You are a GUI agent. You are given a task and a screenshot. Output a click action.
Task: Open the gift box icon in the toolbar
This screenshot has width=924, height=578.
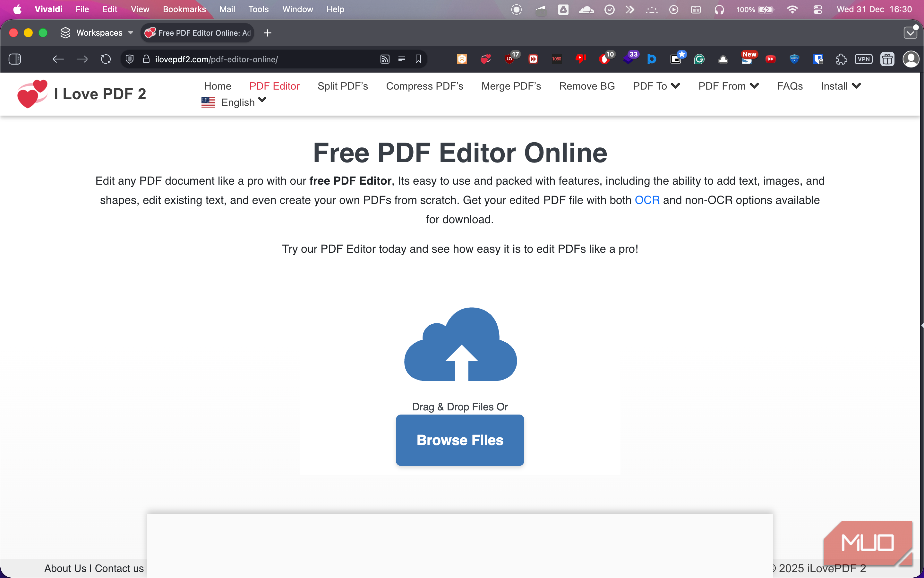[x=887, y=59]
